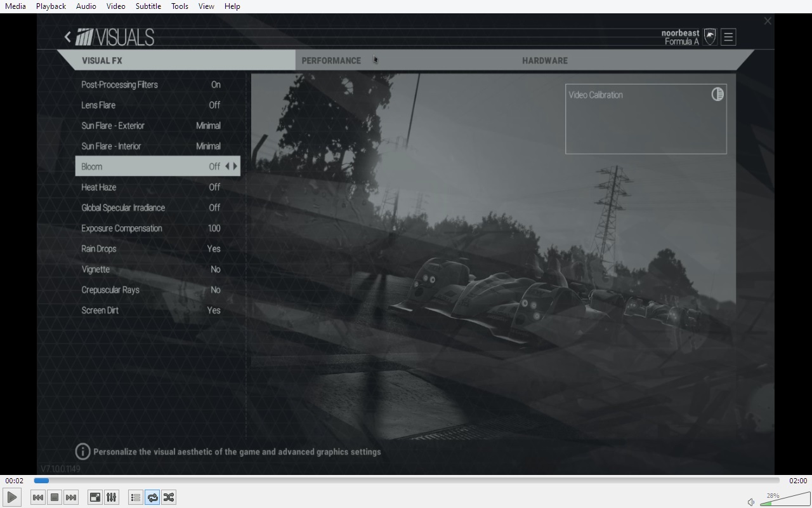Viewport: 812px width, 508px height.
Task: Stop playback with the stop icon
Action: 55,497
